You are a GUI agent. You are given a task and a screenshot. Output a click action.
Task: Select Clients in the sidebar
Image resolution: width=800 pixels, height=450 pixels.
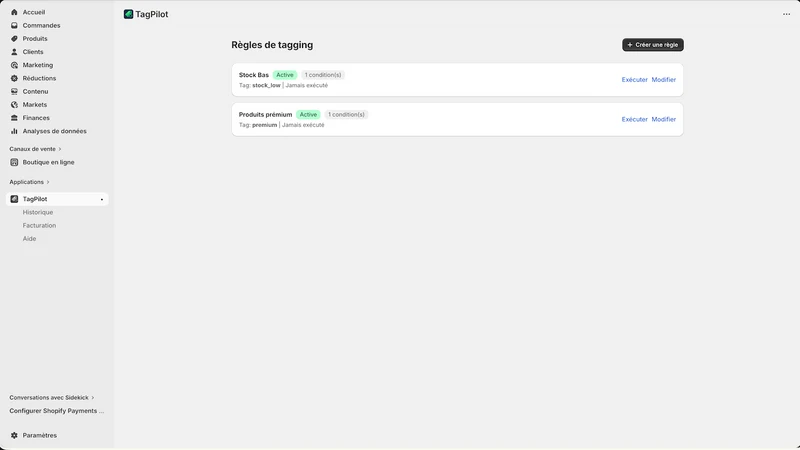[33, 52]
